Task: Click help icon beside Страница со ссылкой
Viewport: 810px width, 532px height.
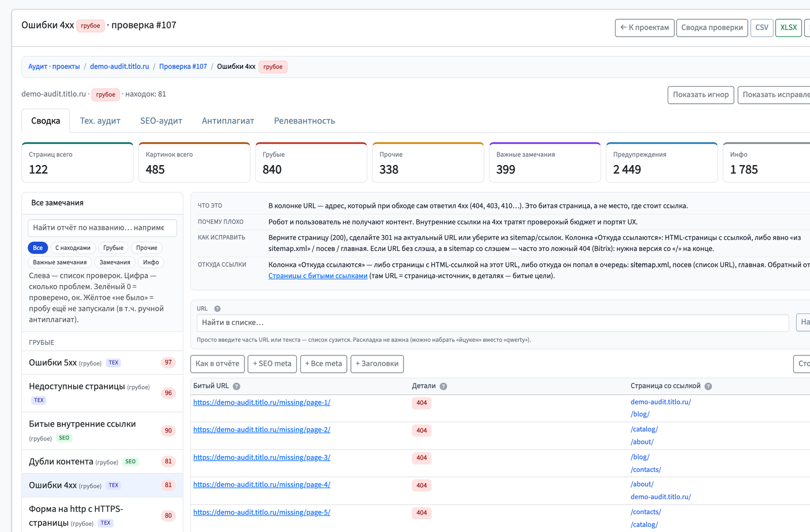Action: (x=708, y=386)
